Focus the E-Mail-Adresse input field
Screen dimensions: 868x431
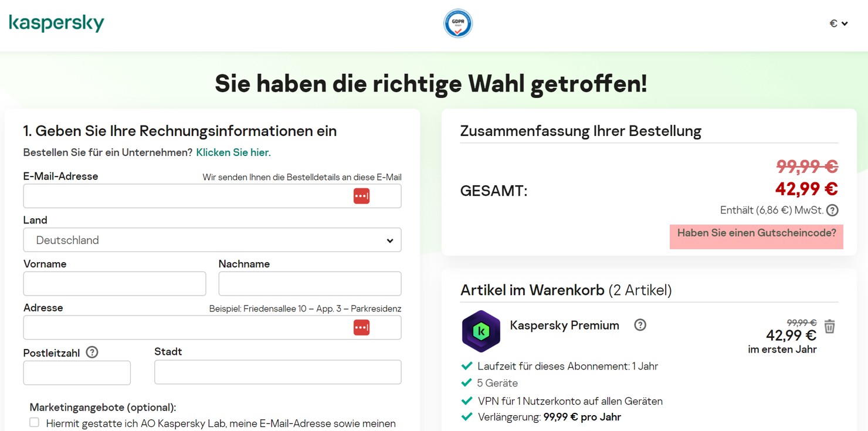pos(212,196)
